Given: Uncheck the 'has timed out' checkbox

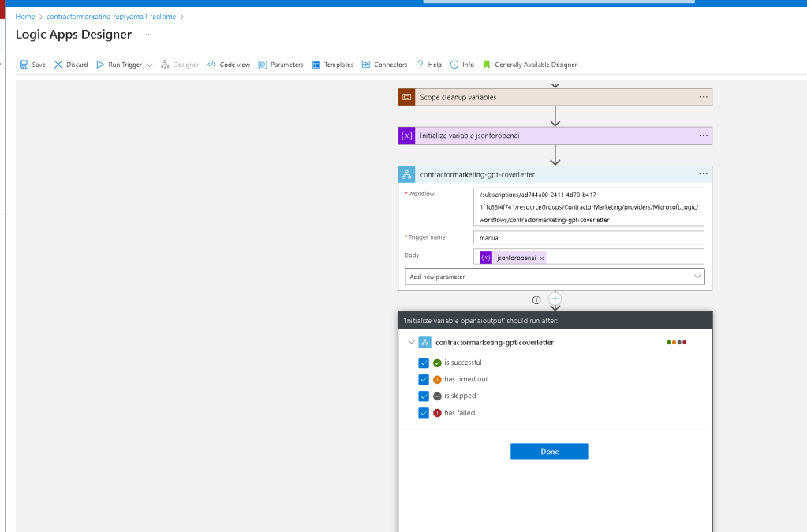Looking at the screenshot, I should [424, 379].
